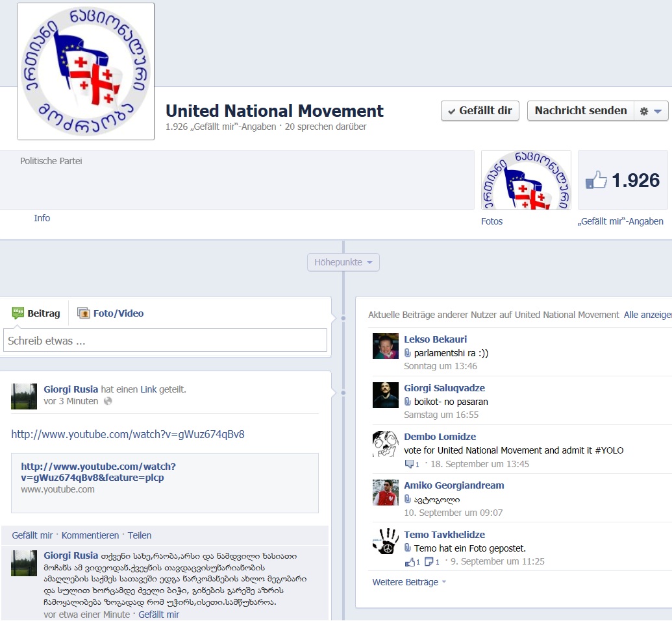Open Giorgi Saluqvadze's profile name

(x=444, y=388)
